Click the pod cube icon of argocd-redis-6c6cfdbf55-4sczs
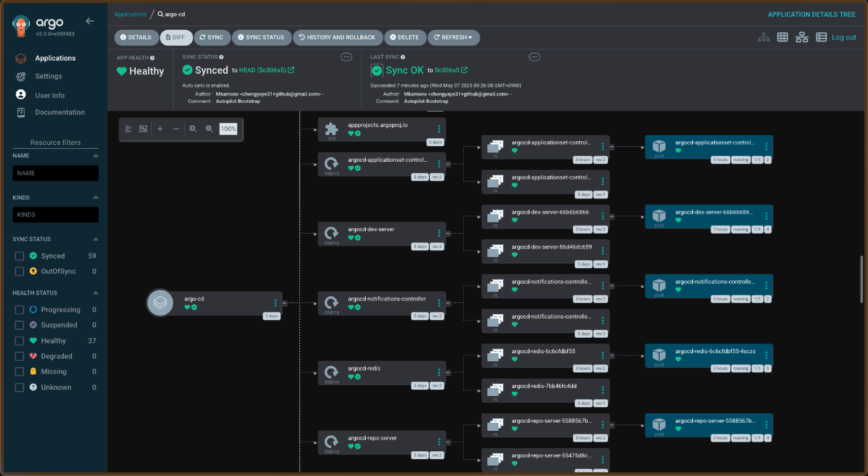The width and height of the screenshot is (868, 476). 658,354
